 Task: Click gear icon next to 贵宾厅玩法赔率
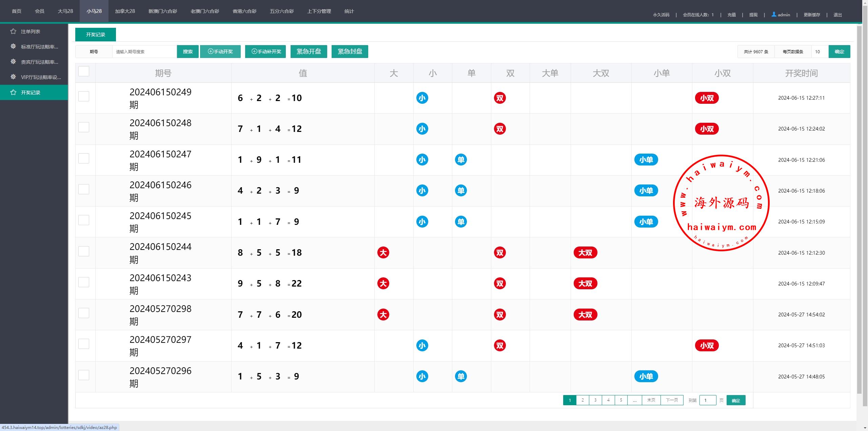point(13,62)
